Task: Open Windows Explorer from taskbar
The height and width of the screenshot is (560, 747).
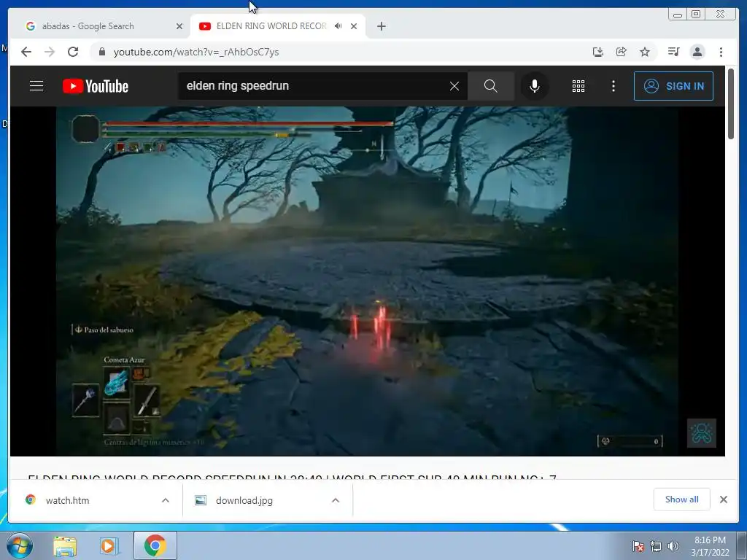Action: tap(65, 545)
